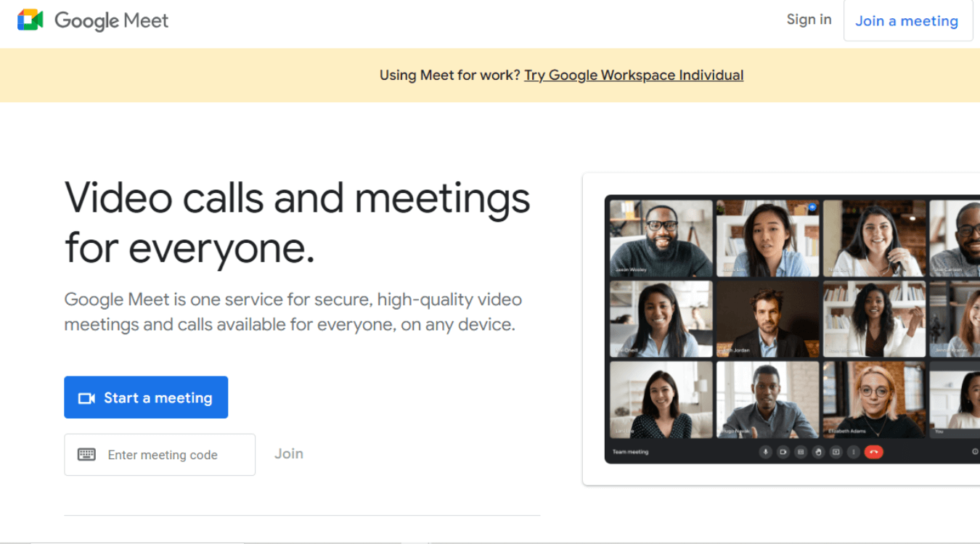Click the Using Meet for work? text
The height and width of the screenshot is (544, 980).
tap(449, 75)
